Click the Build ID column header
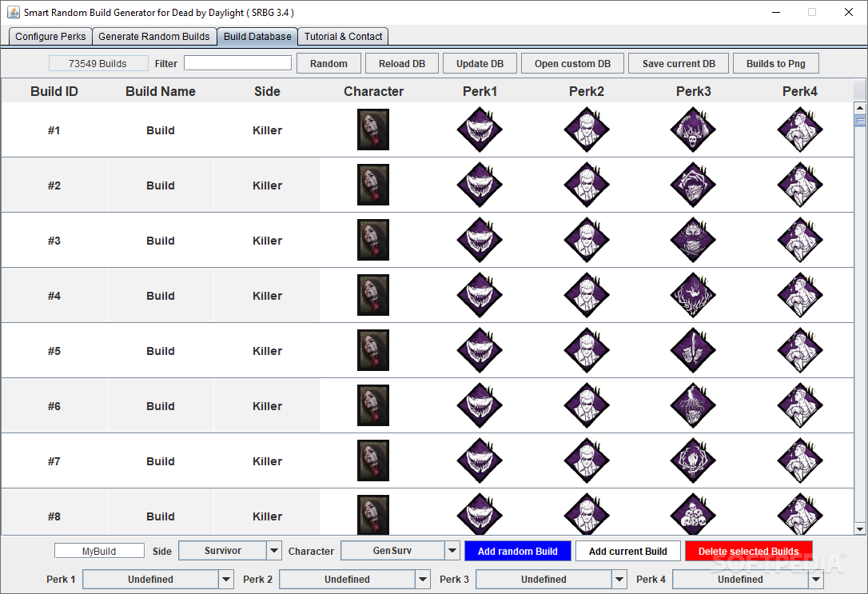 tap(54, 91)
